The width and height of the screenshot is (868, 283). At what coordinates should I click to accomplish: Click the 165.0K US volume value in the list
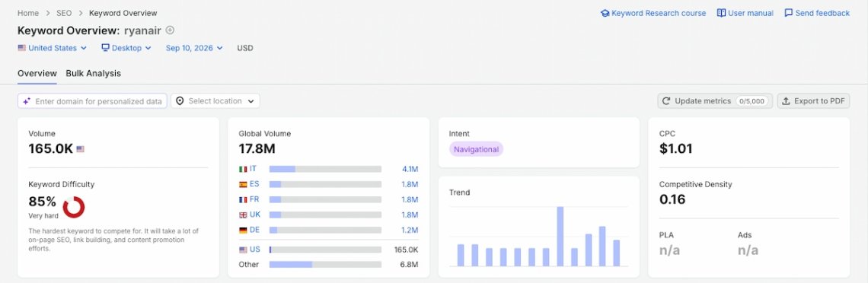(x=406, y=250)
